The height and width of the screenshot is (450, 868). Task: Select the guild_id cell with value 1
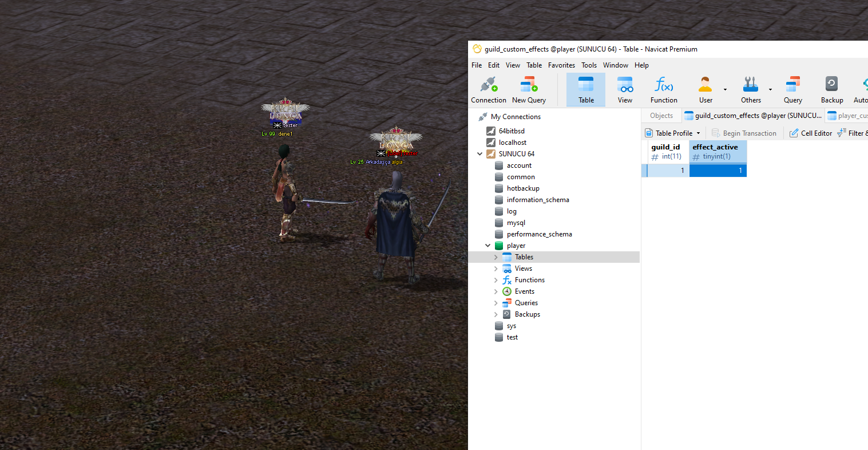click(667, 171)
